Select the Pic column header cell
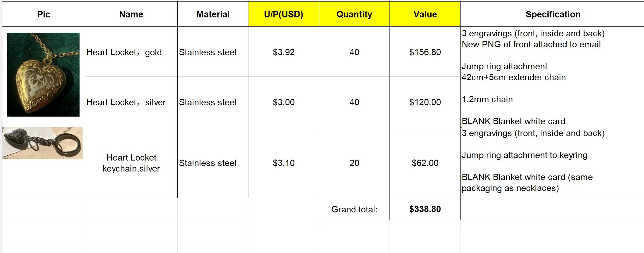The image size is (644, 253). [x=44, y=14]
